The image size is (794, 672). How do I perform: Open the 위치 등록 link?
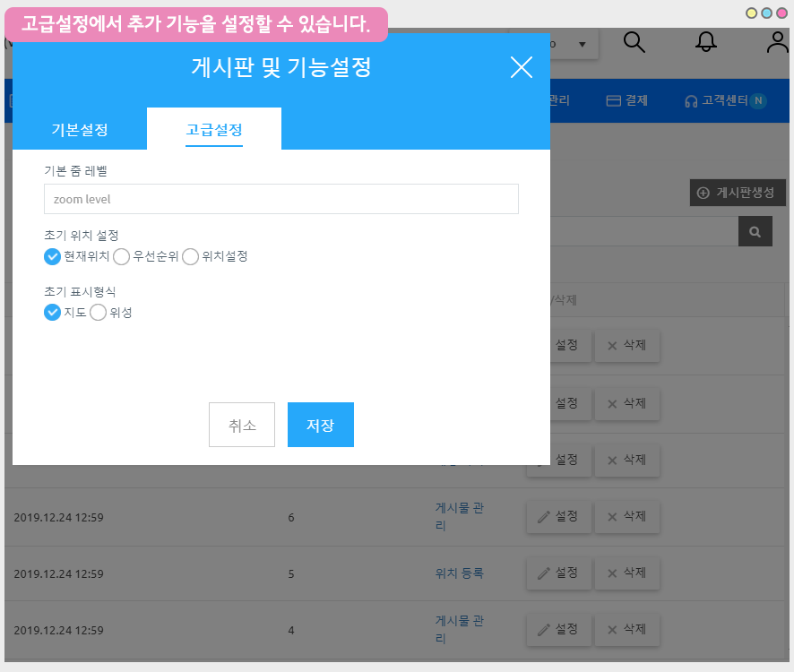pyautogui.click(x=459, y=573)
